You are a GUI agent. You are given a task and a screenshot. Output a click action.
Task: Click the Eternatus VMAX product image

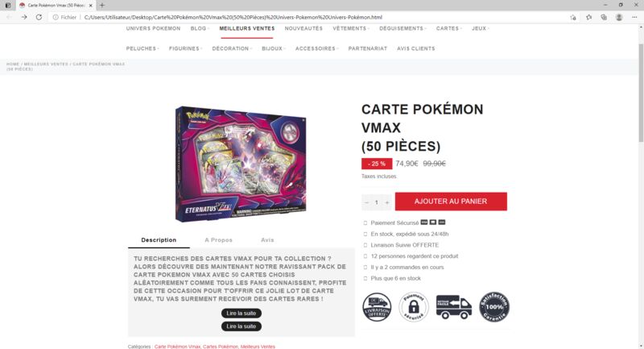coord(241,164)
